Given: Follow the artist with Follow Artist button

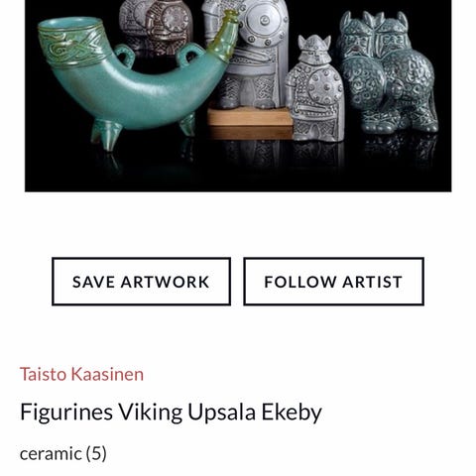Looking at the screenshot, I should point(333,282).
